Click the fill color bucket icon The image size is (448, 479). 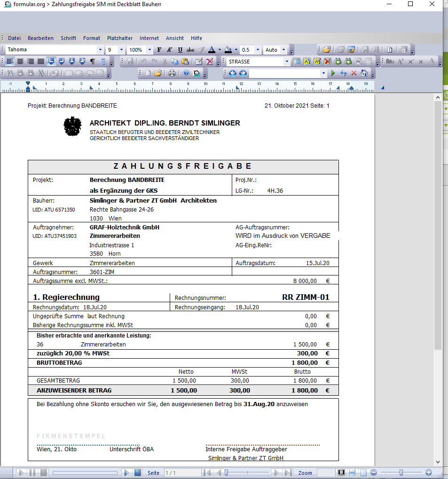click(x=228, y=50)
